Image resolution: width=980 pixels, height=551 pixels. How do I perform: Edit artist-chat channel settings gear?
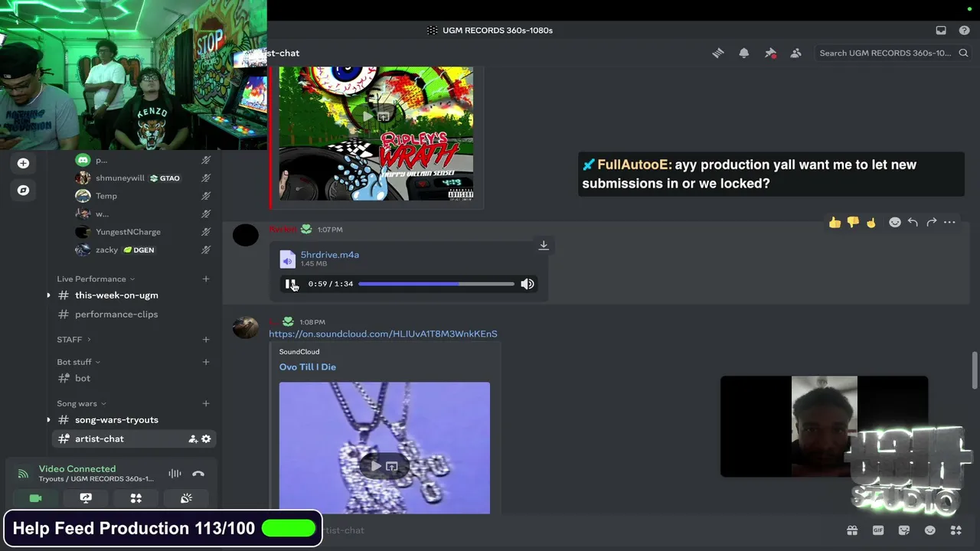click(206, 439)
